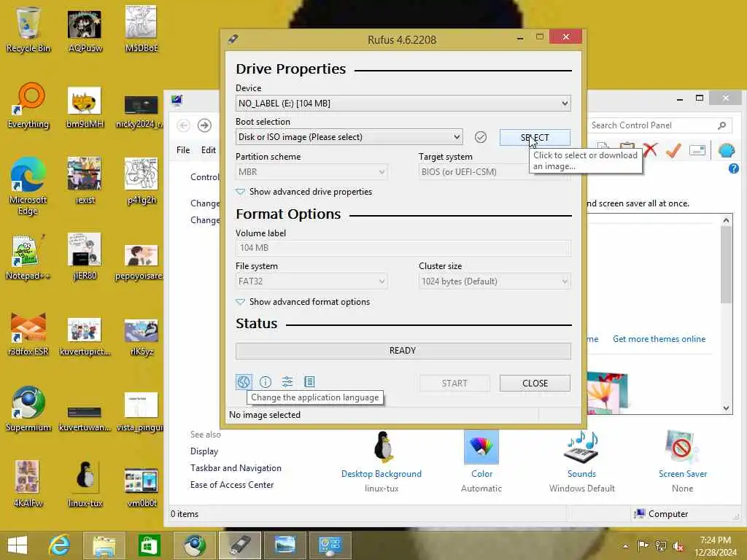Click the Volume label input field
Screen dimensions: 747x560
[x=403, y=248]
